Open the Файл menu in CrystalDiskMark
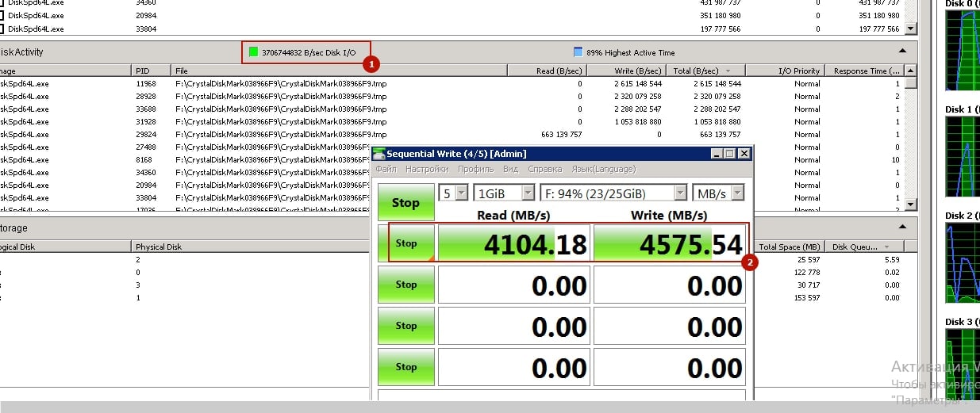Image resolution: width=980 pixels, height=413 pixels. coord(386,169)
